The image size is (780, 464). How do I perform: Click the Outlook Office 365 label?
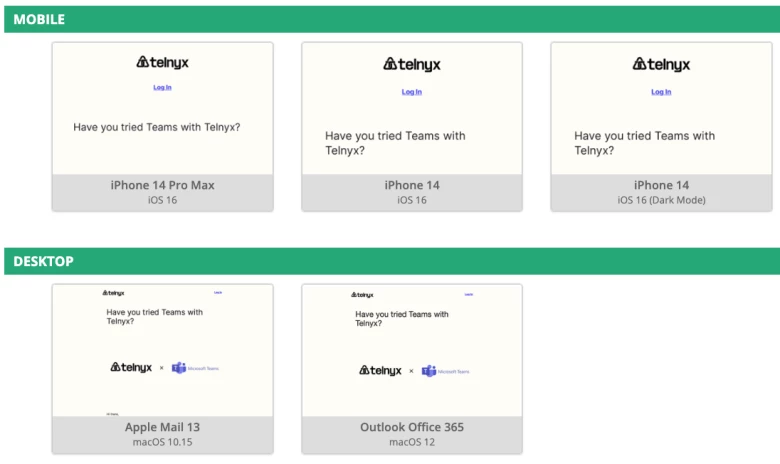tap(412, 427)
